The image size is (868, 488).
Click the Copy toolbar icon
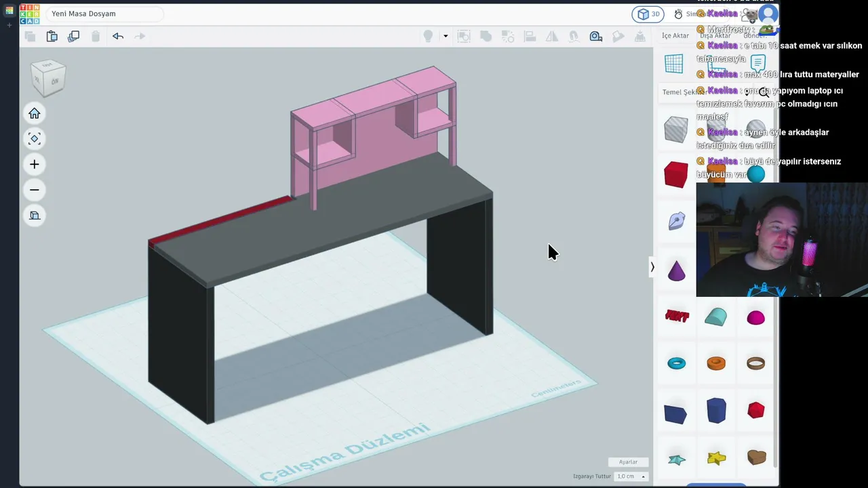pos(30,36)
